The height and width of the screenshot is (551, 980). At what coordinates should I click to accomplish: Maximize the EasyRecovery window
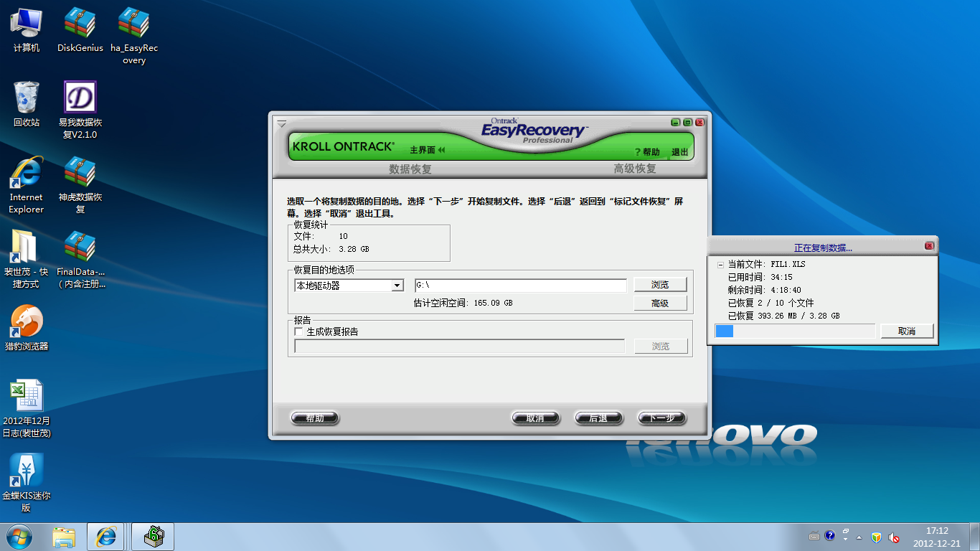point(687,123)
